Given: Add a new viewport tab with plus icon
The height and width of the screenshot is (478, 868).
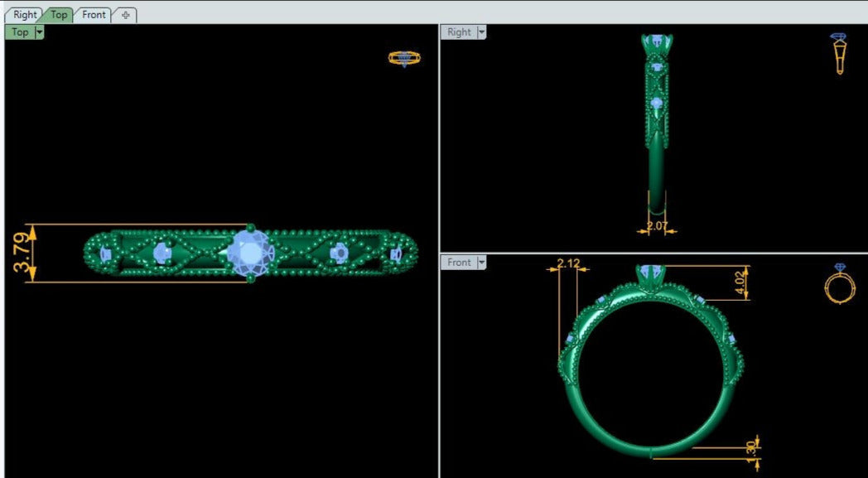Looking at the screenshot, I should tap(125, 15).
